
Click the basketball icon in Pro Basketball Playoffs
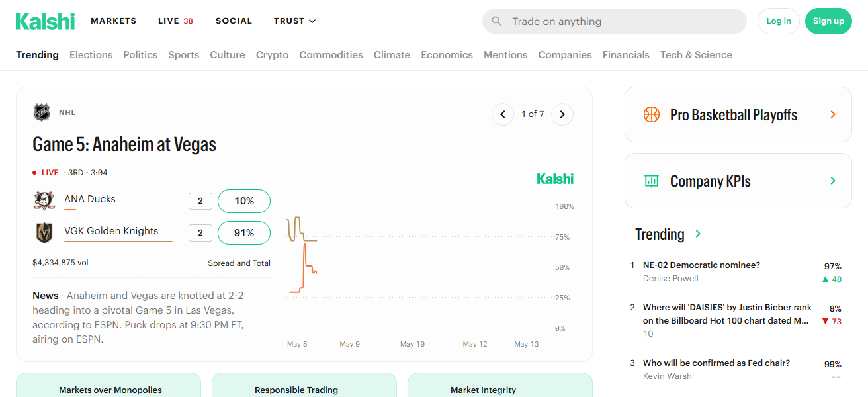point(652,114)
